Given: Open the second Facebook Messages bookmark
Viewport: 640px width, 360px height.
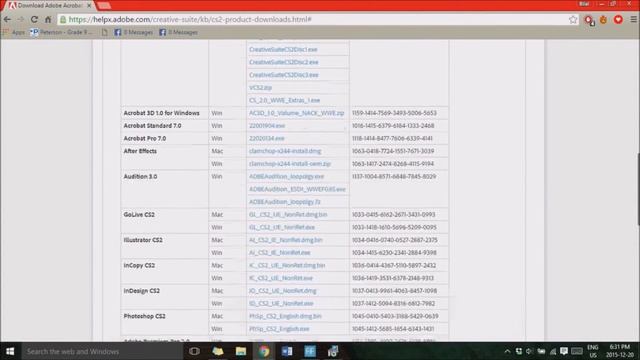Looking at the screenshot, I should coord(178,32).
